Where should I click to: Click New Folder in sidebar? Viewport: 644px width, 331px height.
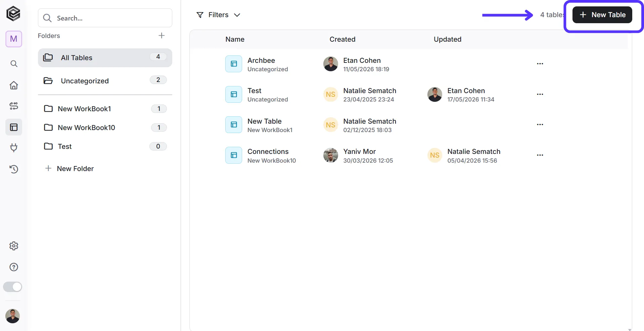(x=70, y=169)
